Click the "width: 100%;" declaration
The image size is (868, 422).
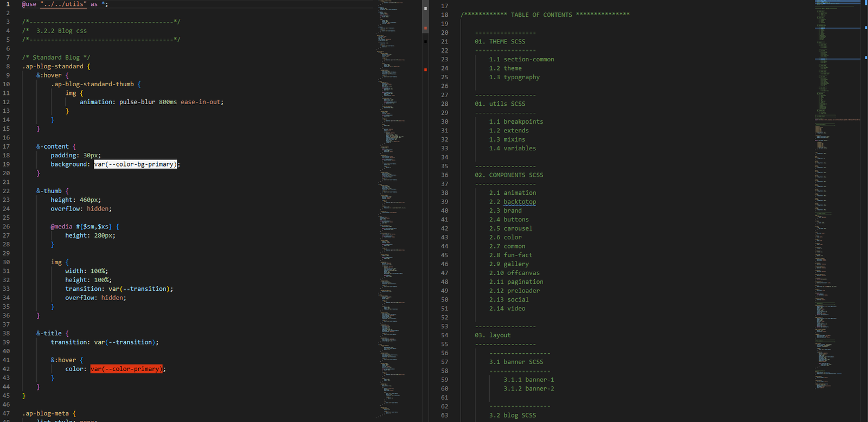(87, 271)
